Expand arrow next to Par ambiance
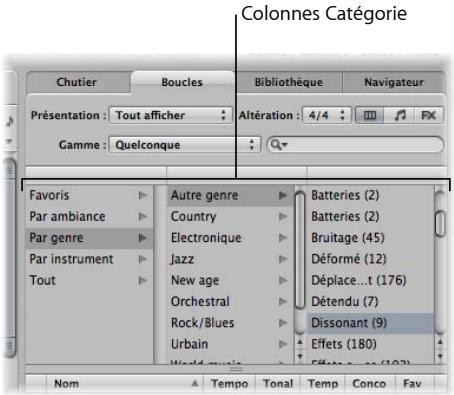Image resolution: width=454 pixels, height=395 pixels. pyautogui.click(x=143, y=217)
